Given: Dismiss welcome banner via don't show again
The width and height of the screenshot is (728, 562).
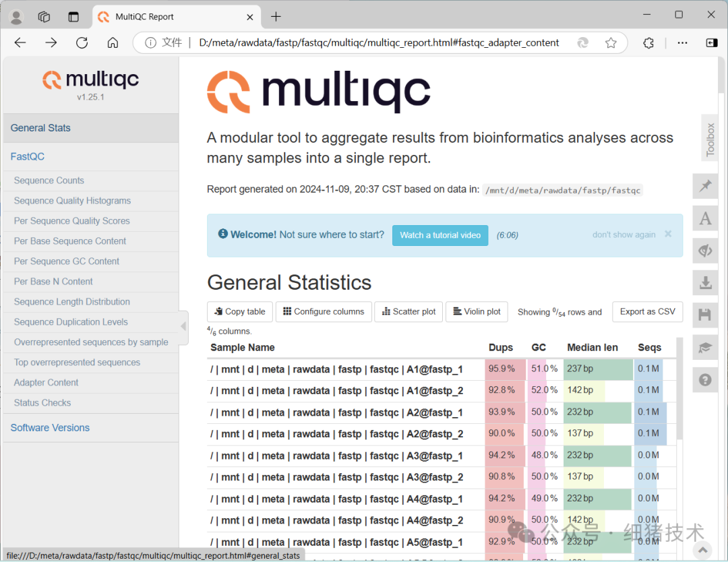Looking at the screenshot, I should (624, 235).
